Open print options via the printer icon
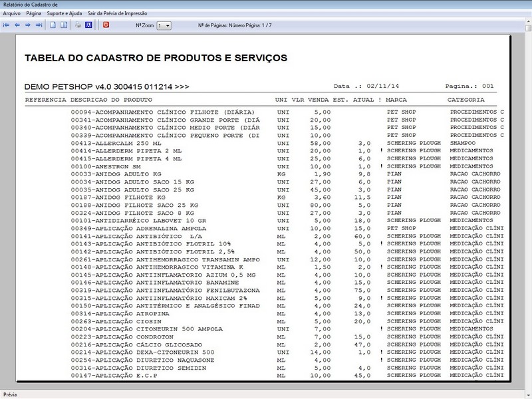The image size is (532, 399). (78, 25)
